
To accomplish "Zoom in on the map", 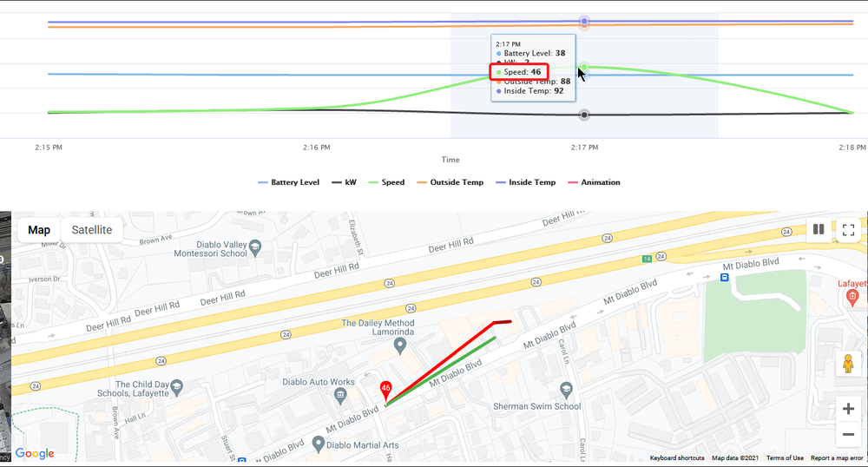I will tap(849, 409).
